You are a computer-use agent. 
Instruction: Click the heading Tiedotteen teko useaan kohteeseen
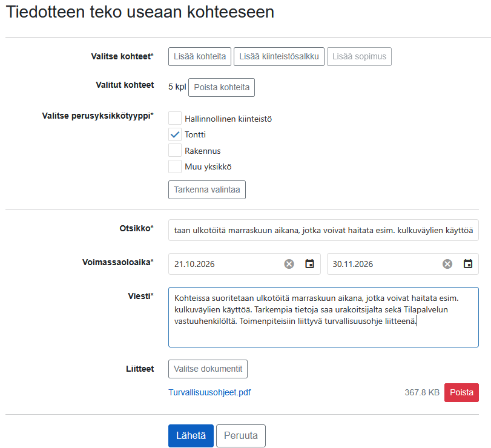click(140, 12)
